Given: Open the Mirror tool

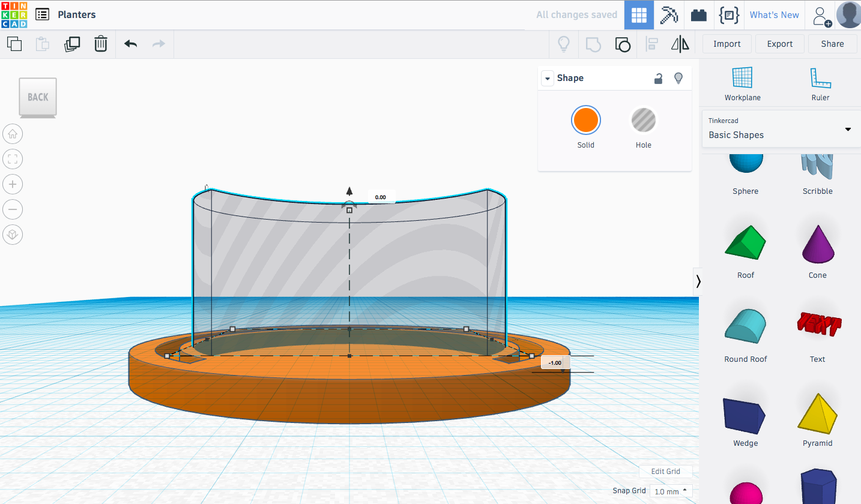Looking at the screenshot, I should [x=680, y=44].
